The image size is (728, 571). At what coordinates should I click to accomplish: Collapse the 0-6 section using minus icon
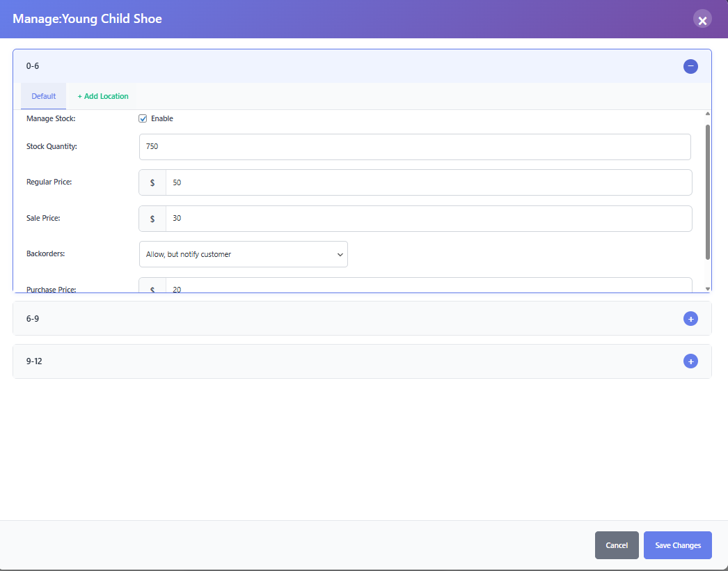690,66
